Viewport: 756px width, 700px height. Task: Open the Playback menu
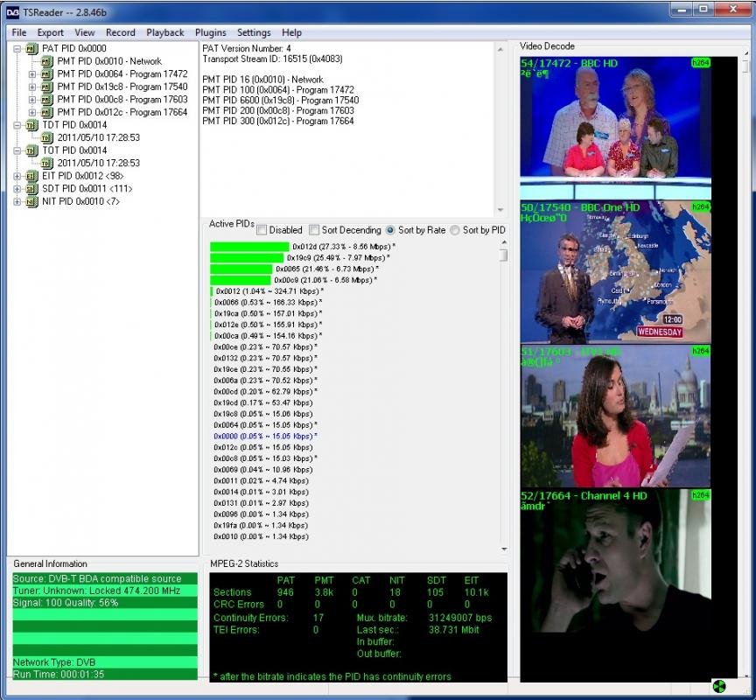[164, 32]
